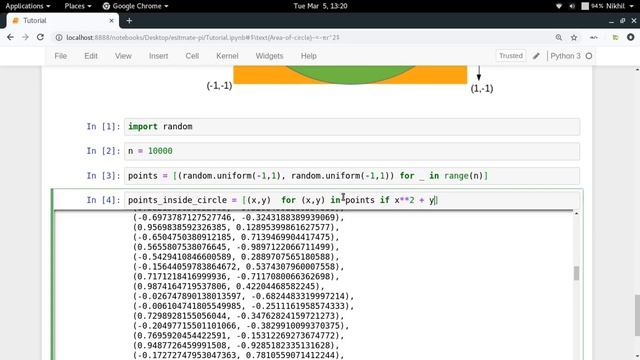Bookmark this page with the star icon

click(x=574, y=38)
